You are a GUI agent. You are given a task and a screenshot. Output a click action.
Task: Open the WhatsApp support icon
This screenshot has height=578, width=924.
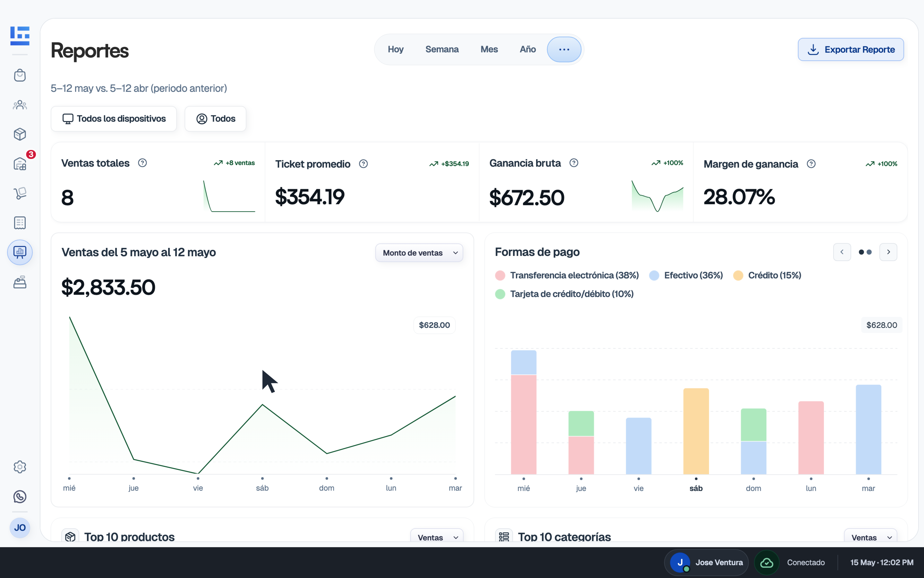20,496
